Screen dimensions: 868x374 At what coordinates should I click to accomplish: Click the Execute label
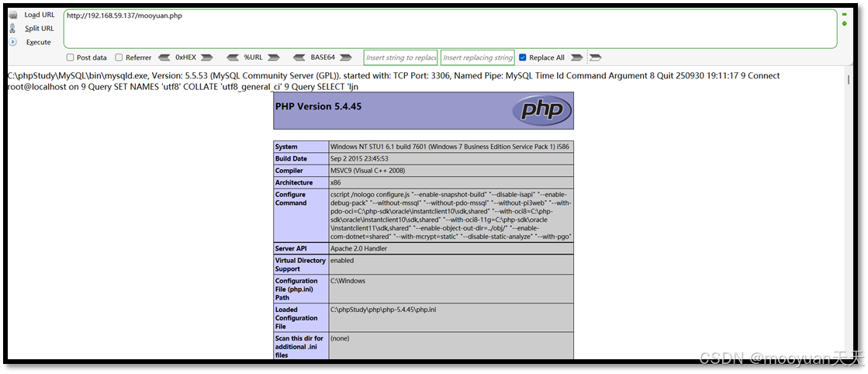pyautogui.click(x=39, y=42)
